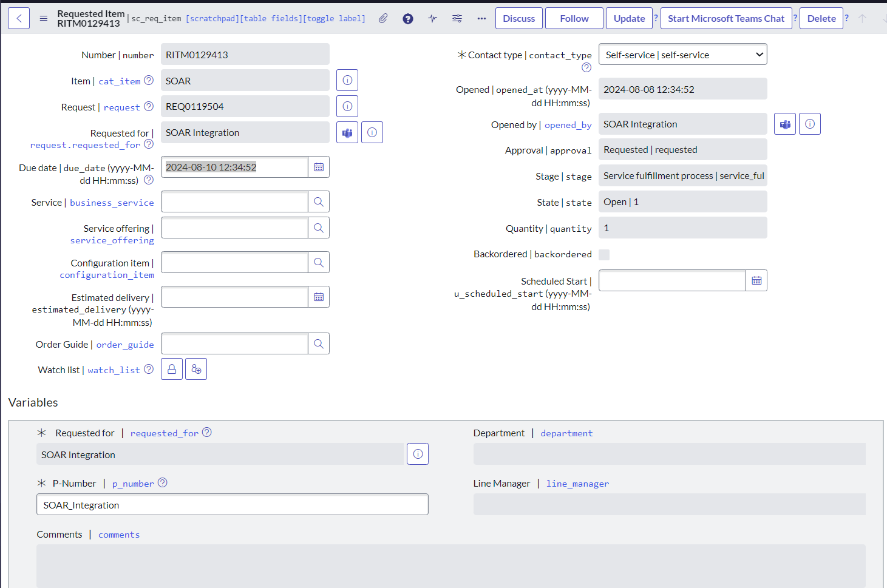This screenshot has height=588, width=887.
Task: Open the Due date calendar picker
Action: [x=319, y=167]
